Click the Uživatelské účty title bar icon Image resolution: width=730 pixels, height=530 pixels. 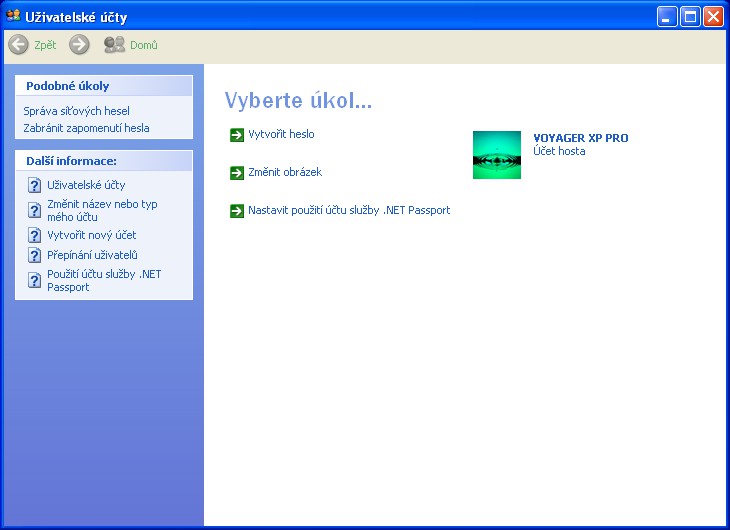pyautogui.click(x=13, y=16)
